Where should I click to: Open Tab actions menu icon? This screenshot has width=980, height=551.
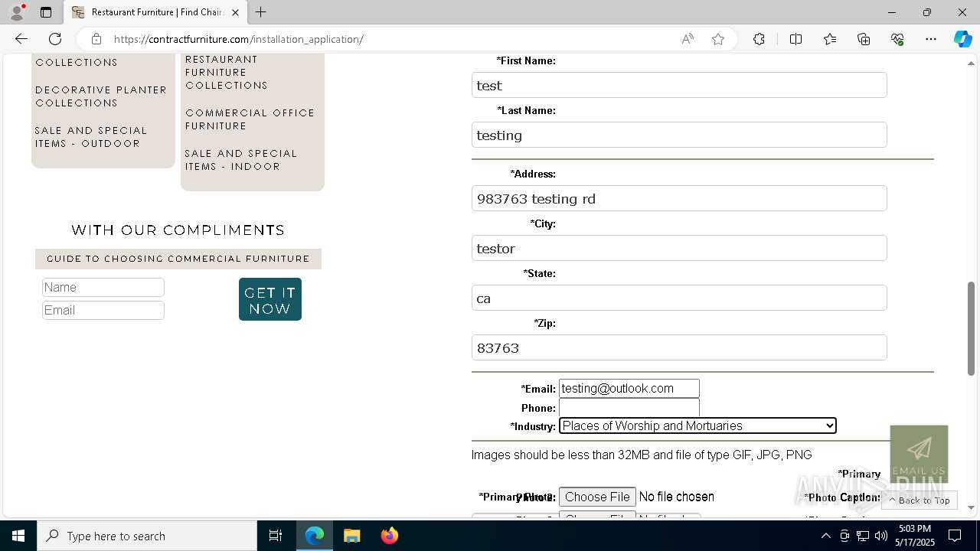point(46,12)
